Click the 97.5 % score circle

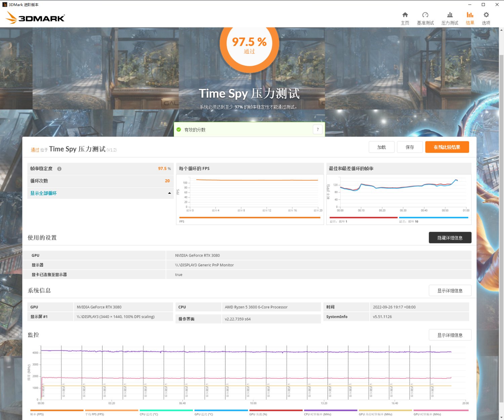[249, 45]
